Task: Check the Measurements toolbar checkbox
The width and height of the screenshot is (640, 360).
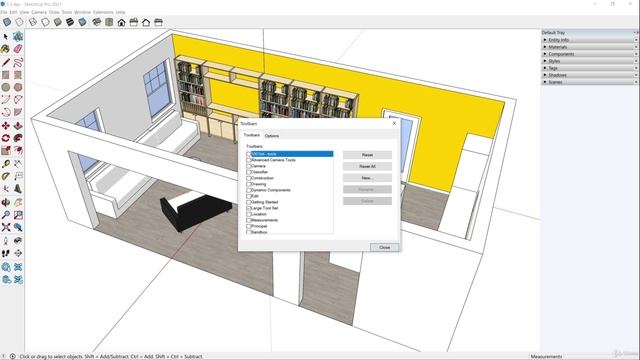Action: (x=249, y=220)
